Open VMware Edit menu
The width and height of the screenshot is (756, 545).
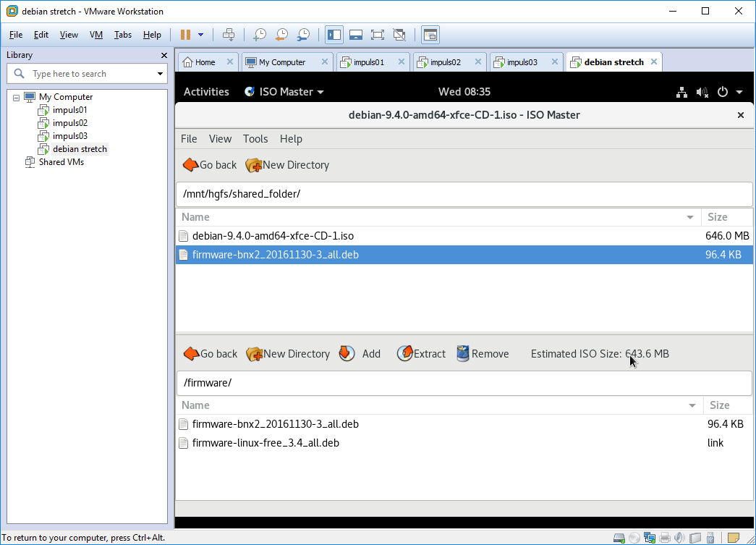click(41, 35)
